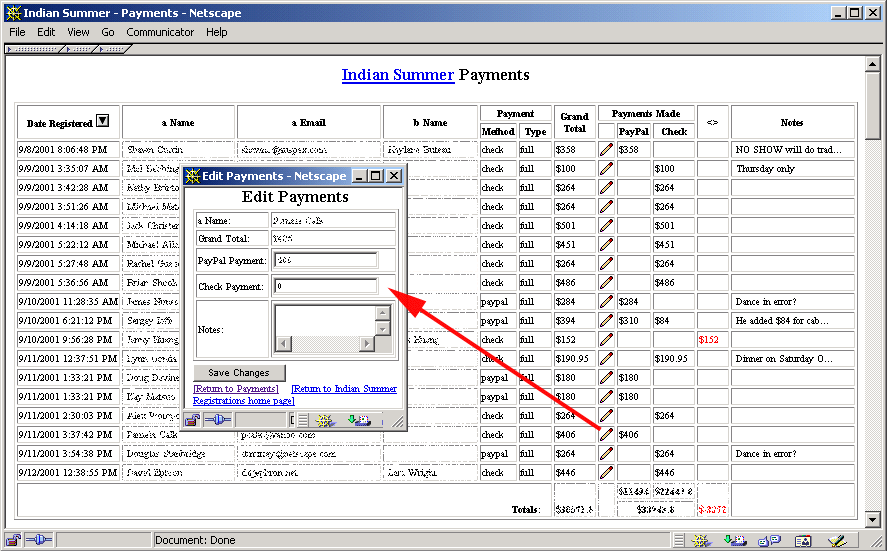Viewport: 887px width, 551px height.
Task: Expand third collapsed toolbar handle
Action: pos(115,49)
